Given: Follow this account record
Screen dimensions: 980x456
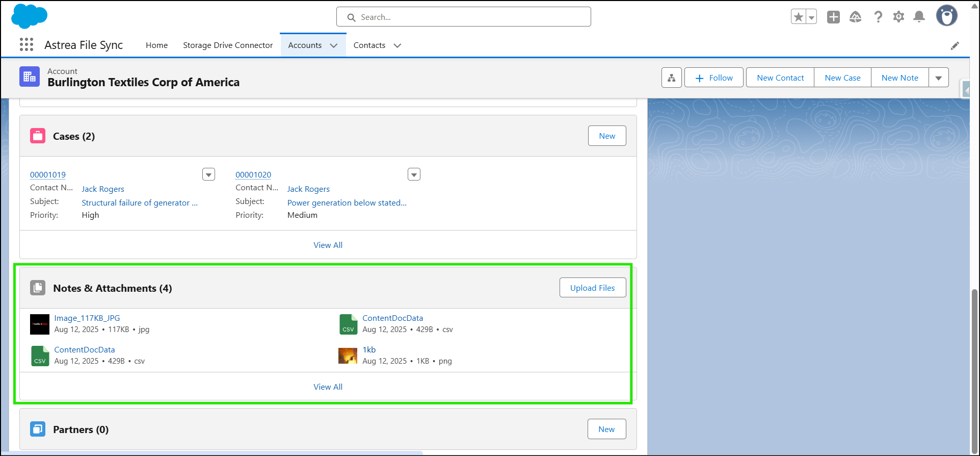Looking at the screenshot, I should point(713,78).
